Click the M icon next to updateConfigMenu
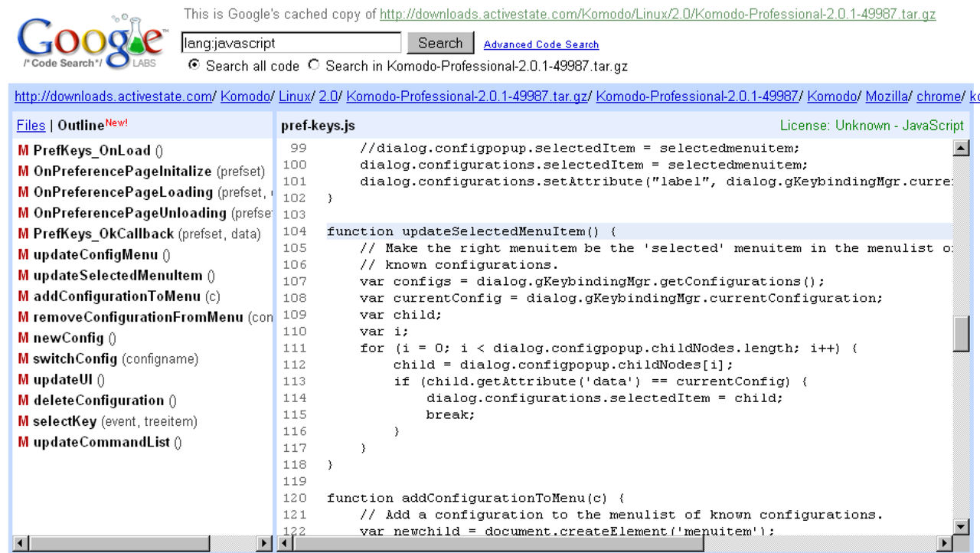Image resolution: width=980 pixels, height=553 pixels. click(23, 254)
